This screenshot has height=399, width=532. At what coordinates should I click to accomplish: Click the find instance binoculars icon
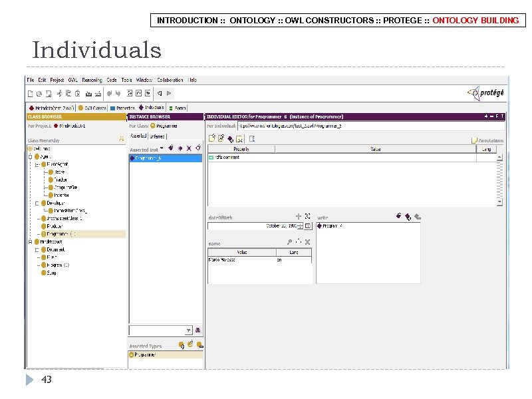198,330
